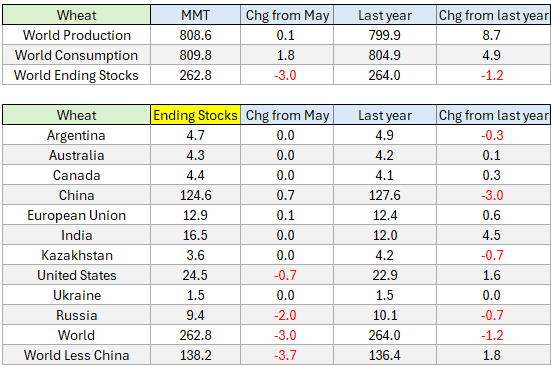Select the Kazakhstan row label
Image resolution: width=551 pixels, height=369 pixels.
77,255
